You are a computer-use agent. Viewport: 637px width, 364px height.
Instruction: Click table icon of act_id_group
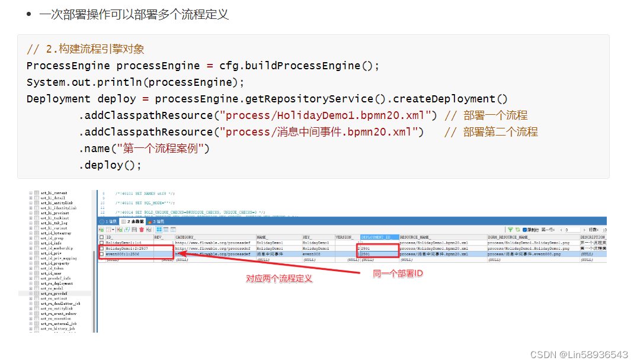[x=37, y=238]
